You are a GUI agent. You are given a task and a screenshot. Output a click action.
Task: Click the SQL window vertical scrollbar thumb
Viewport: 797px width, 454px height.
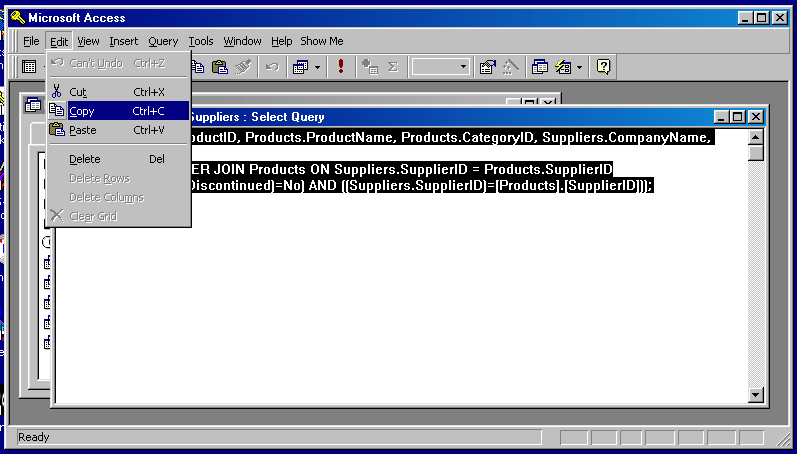coord(756,153)
